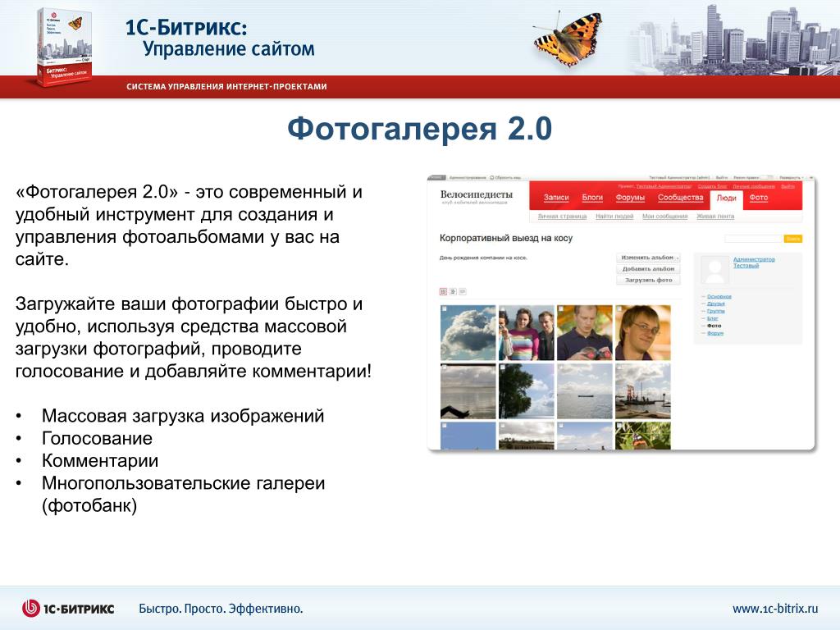Click the 'Велосипедисты' site title
840x630 pixels.
[x=477, y=194]
